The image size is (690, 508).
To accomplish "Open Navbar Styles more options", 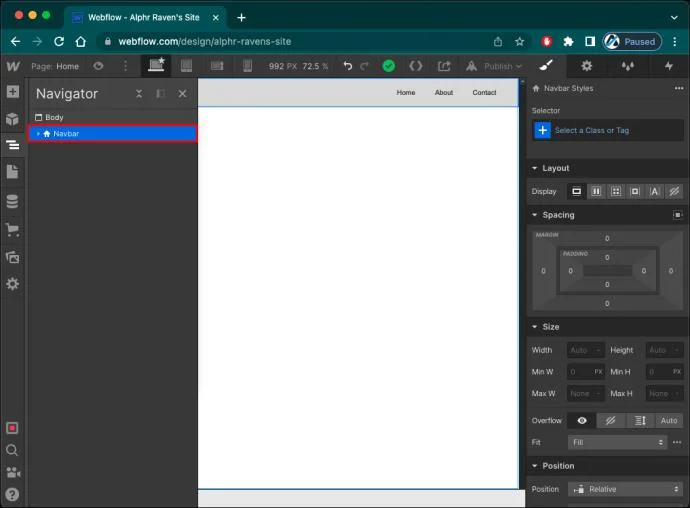I will (679, 88).
